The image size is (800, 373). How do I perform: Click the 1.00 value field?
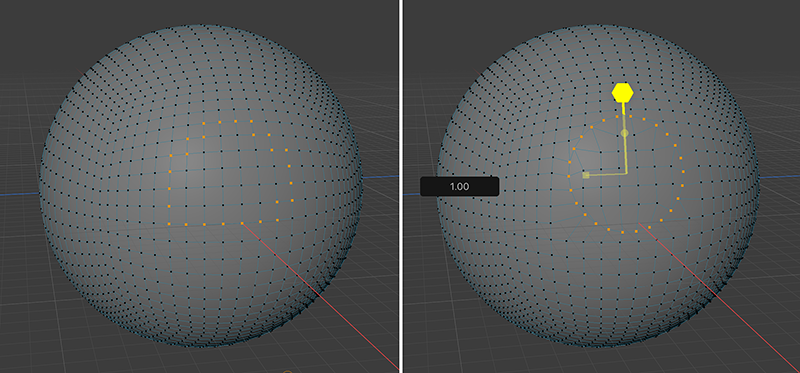click(x=459, y=186)
